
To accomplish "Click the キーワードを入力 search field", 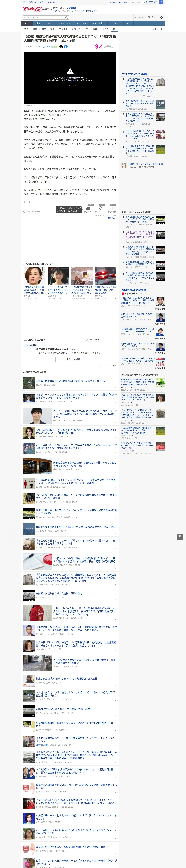I will click(44, 18).
